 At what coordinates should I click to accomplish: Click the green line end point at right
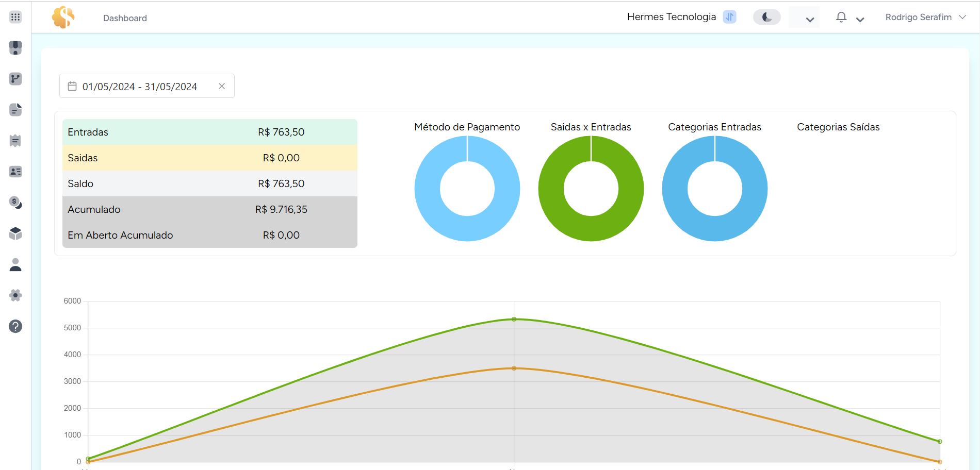[x=940, y=442]
